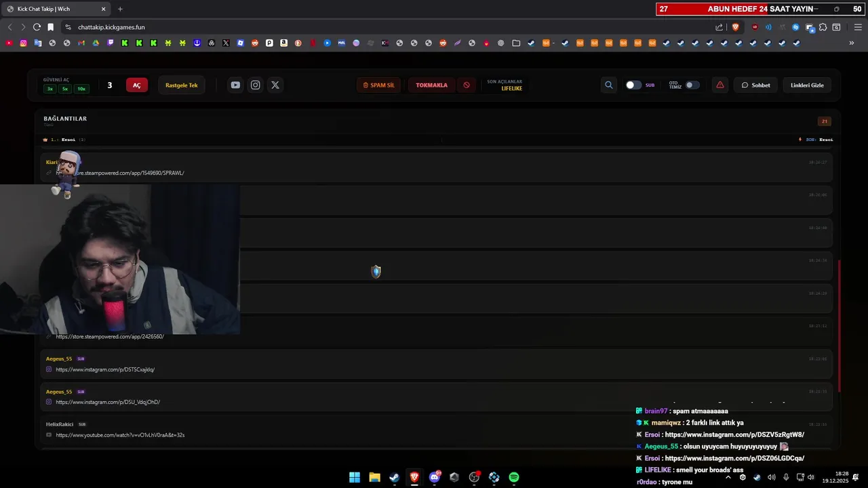Click the Windows Start button
The width and height of the screenshot is (868, 488).
click(x=355, y=477)
